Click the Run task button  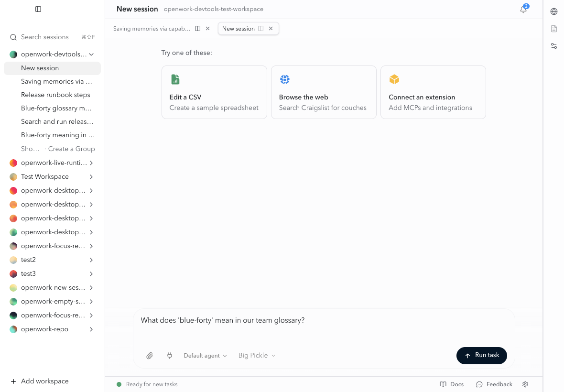[x=482, y=355]
